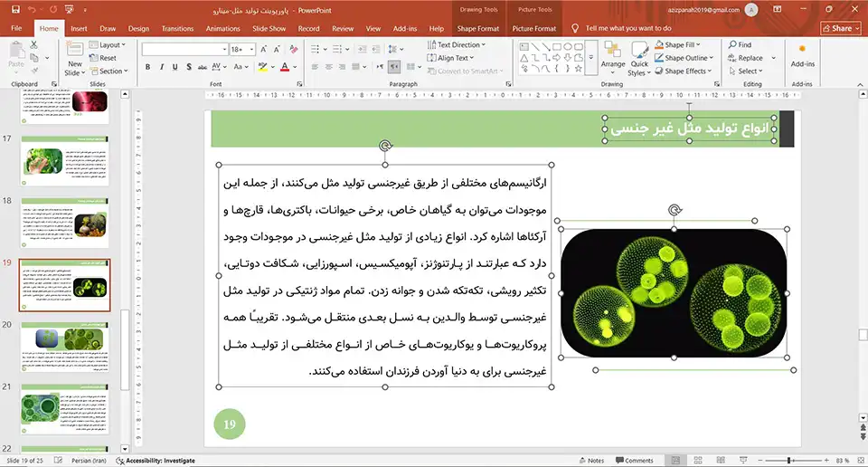This screenshot has height=467, width=868.
Task: Open the Align Text dropdown
Action: (x=451, y=58)
